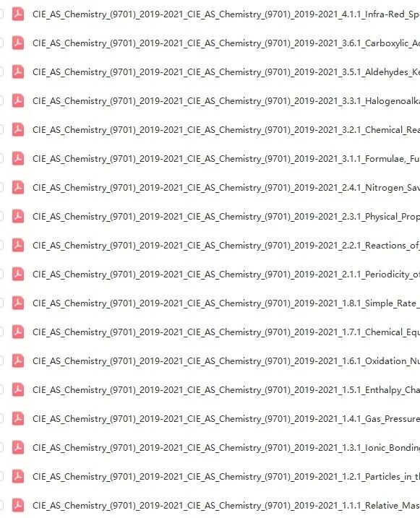The height and width of the screenshot is (518, 420).
Task: Open the 1.4.1 Gas Pressure file name
Action: [x=226, y=419]
